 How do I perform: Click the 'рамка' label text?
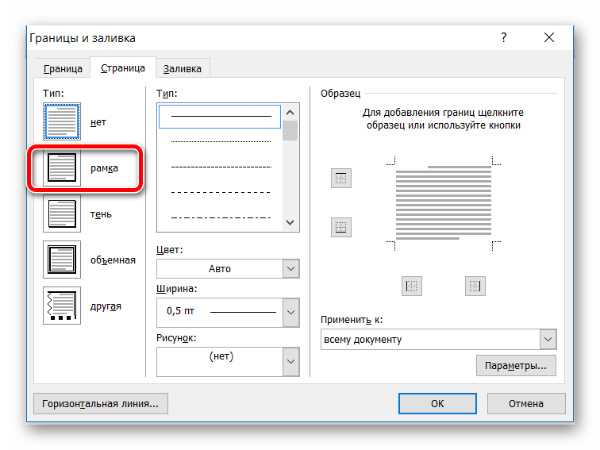(x=104, y=168)
